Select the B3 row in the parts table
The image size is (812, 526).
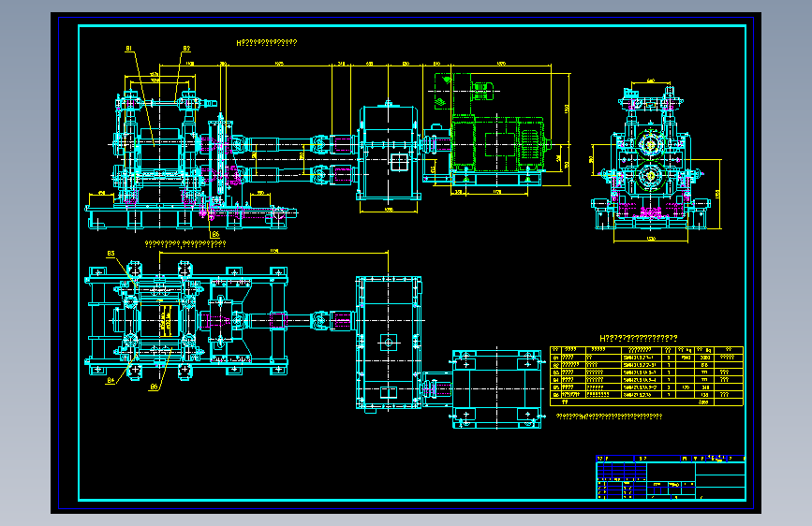pos(646,372)
